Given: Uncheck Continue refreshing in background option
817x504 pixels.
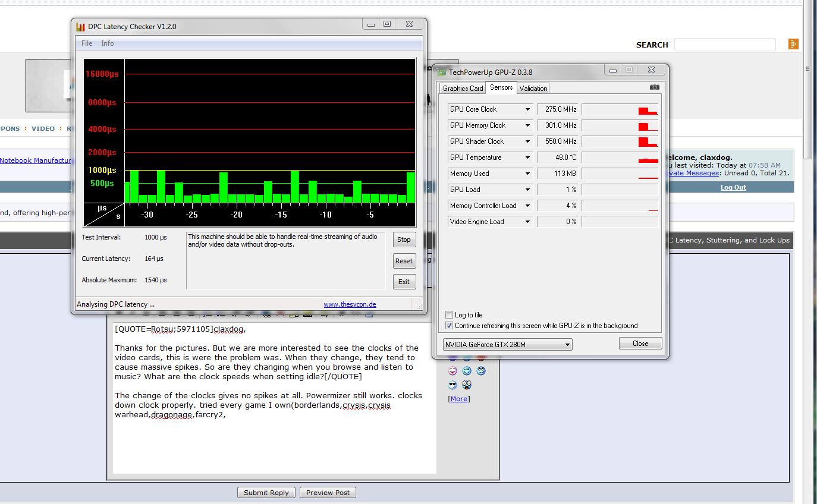Looking at the screenshot, I should pos(449,326).
